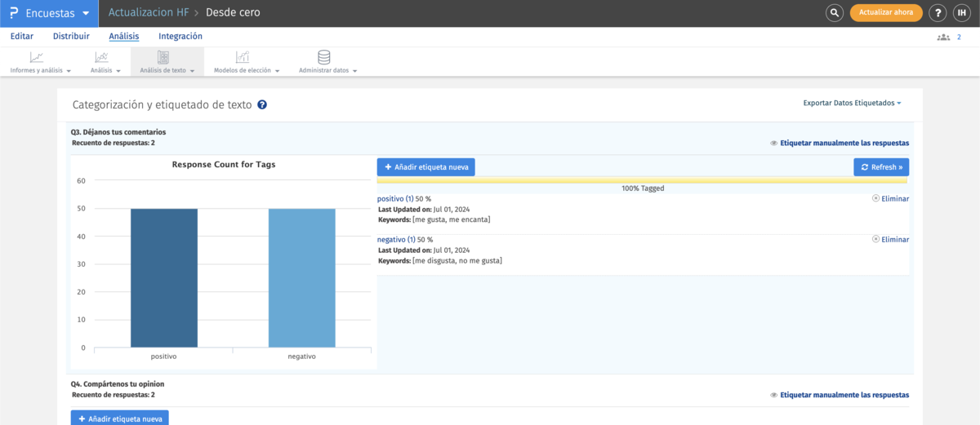The height and width of the screenshot is (425, 980).
Task: Click the light blue negativo chart bar
Action: point(302,278)
